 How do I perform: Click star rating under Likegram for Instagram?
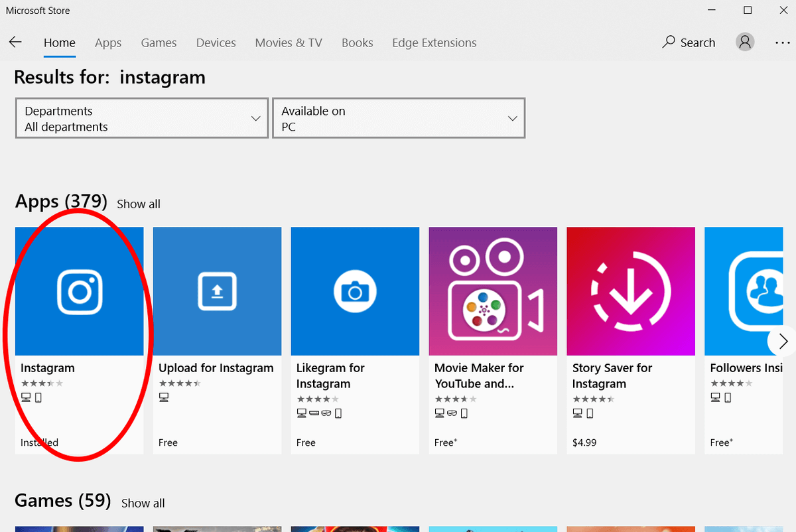[318, 399]
